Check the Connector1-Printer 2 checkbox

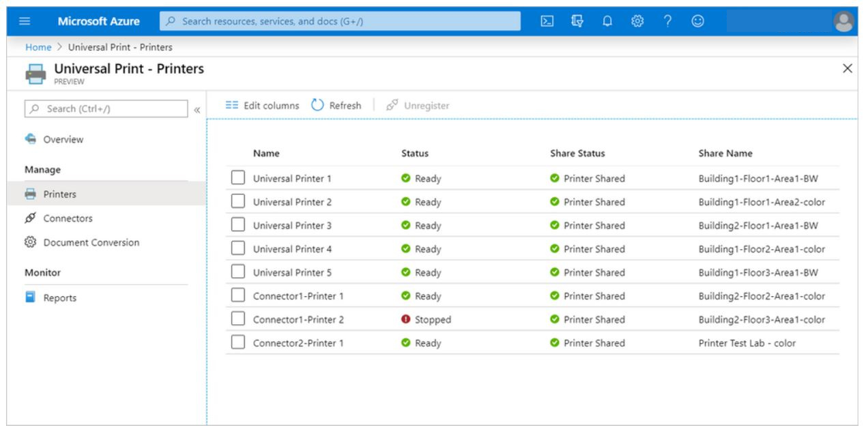pos(237,319)
